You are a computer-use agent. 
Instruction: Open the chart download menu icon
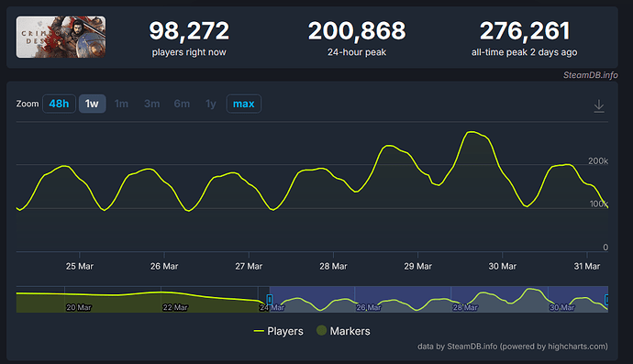pos(599,106)
